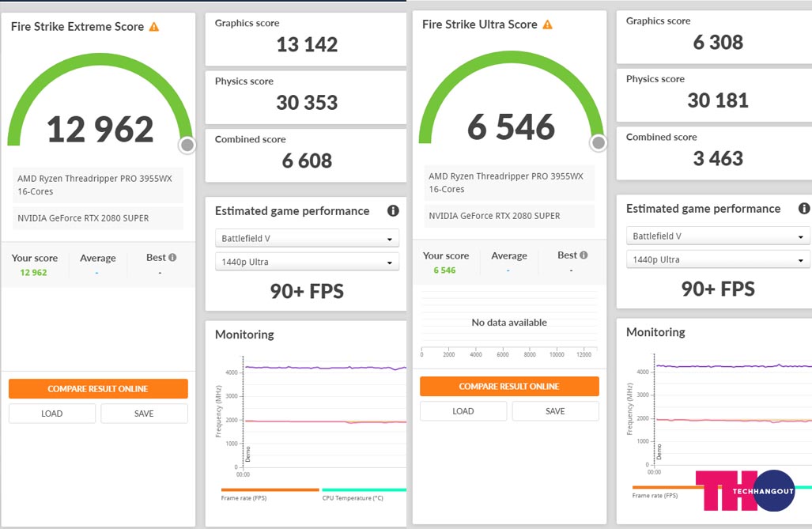Open info icon in Ultra panel's Estimated game performance

pos(804,208)
